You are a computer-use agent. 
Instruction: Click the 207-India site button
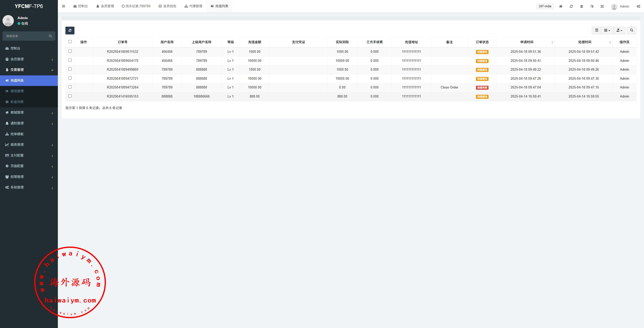(545, 6)
